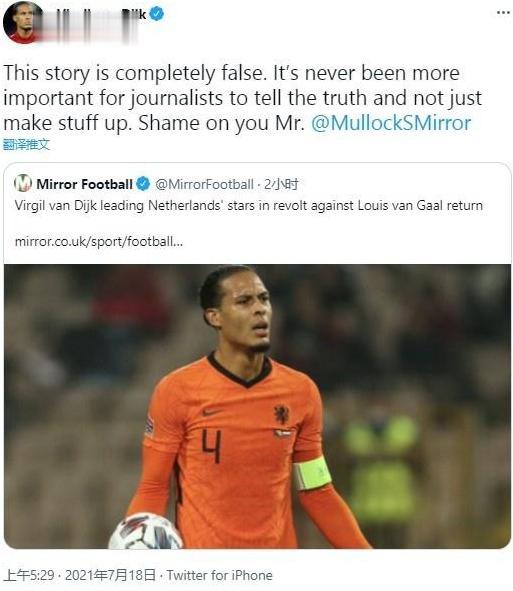Screen dimensions: 513x591
Task: Open the @MullockSMirror mention
Action: click(x=391, y=123)
